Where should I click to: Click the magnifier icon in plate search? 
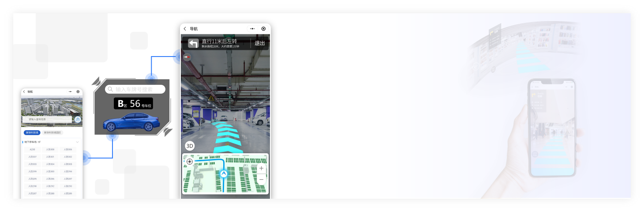110,89
